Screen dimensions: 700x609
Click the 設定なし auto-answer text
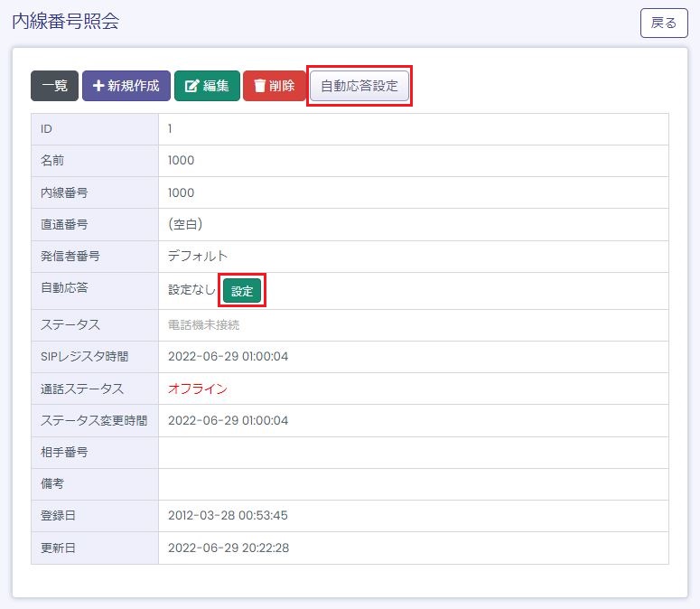[x=191, y=290]
